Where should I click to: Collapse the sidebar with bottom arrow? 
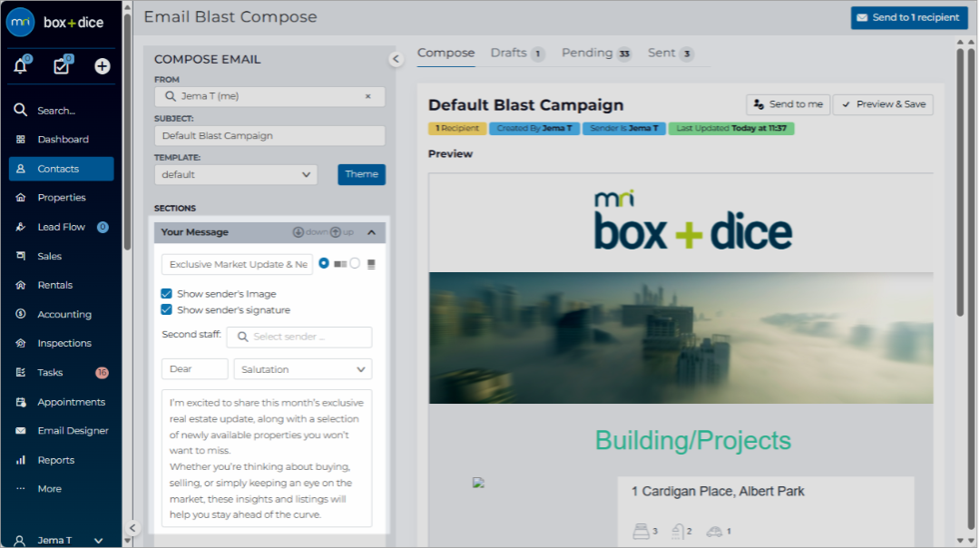pos(132,528)
